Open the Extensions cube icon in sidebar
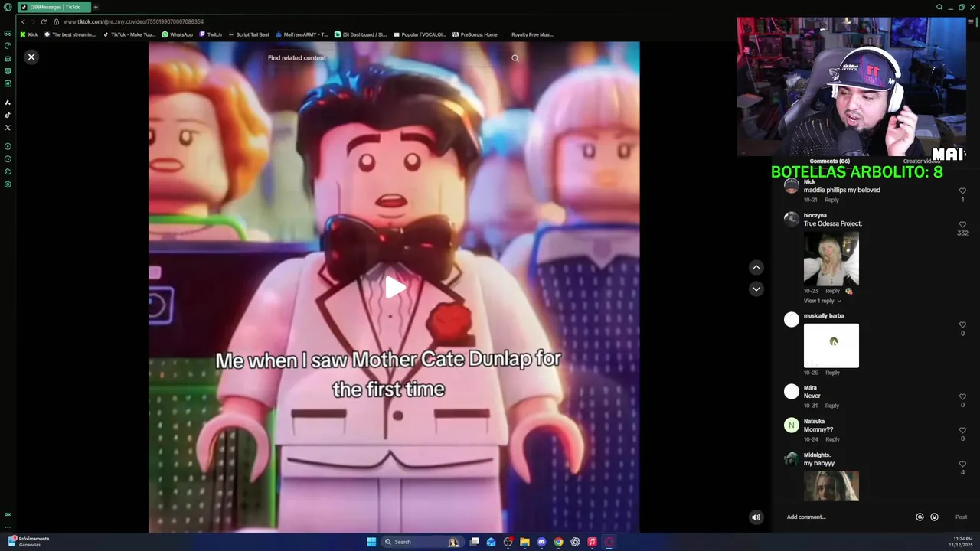 (8, 171)
